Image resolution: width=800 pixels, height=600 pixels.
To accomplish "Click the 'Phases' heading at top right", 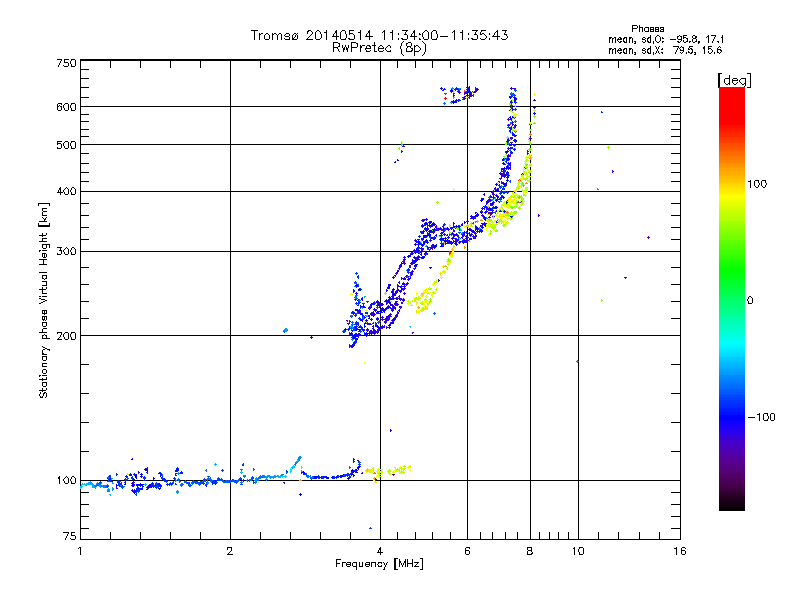I will point(647,29).
